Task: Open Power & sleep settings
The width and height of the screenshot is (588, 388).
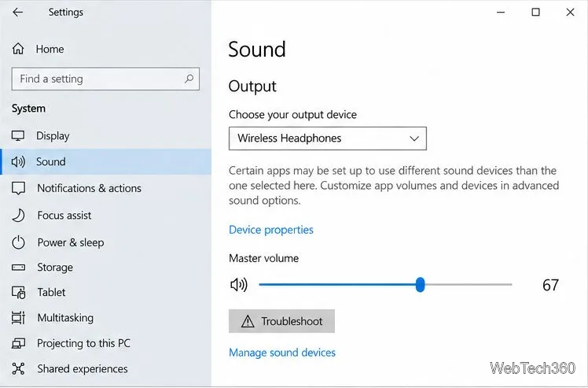Action: point(71,242)
